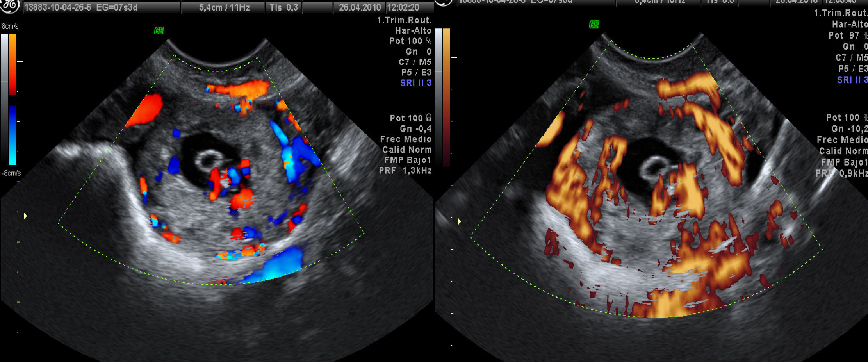
Task: Click the Gn -10,2 gain value
Action: (x=848, y=129)
